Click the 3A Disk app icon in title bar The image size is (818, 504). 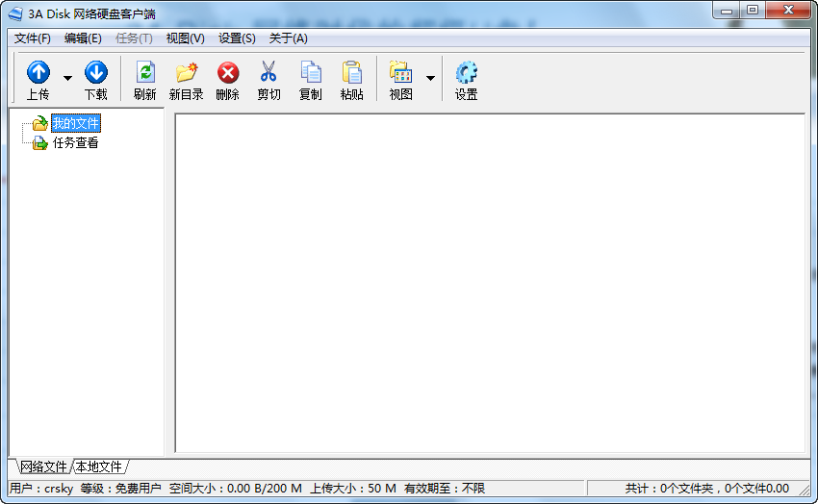[15, 14]
